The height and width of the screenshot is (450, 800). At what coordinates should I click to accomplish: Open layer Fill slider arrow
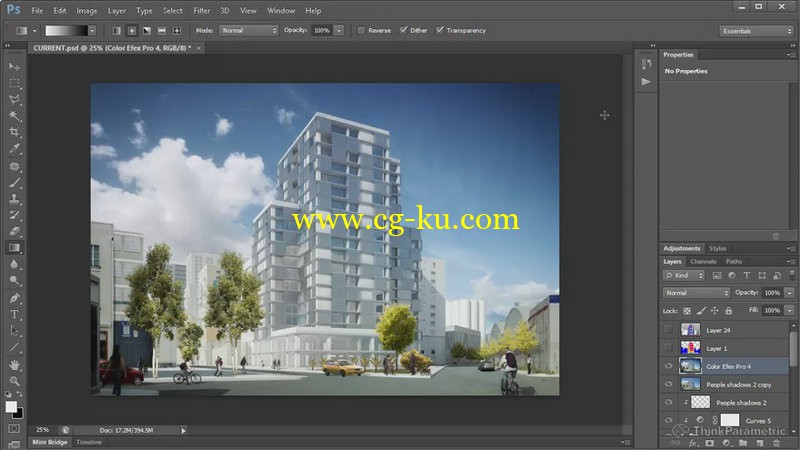[789, 310]
